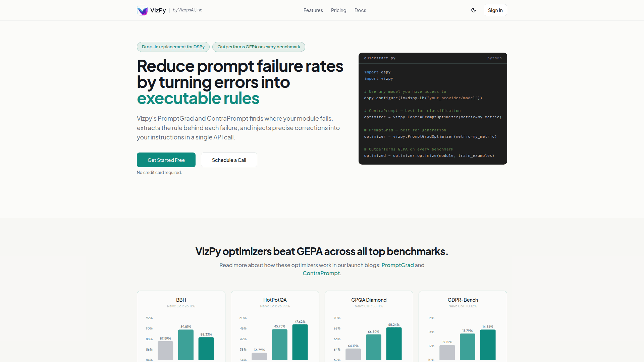Click the BBH benchmark chart card
This screenshot has width=644, height=362.
tap(181, 326)
